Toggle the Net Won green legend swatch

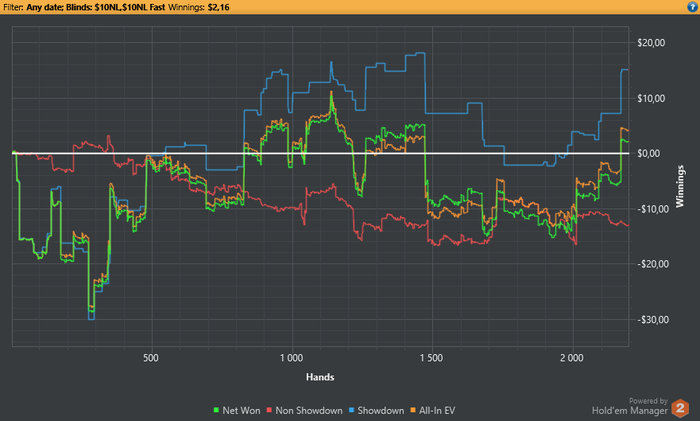coord(217,410)
